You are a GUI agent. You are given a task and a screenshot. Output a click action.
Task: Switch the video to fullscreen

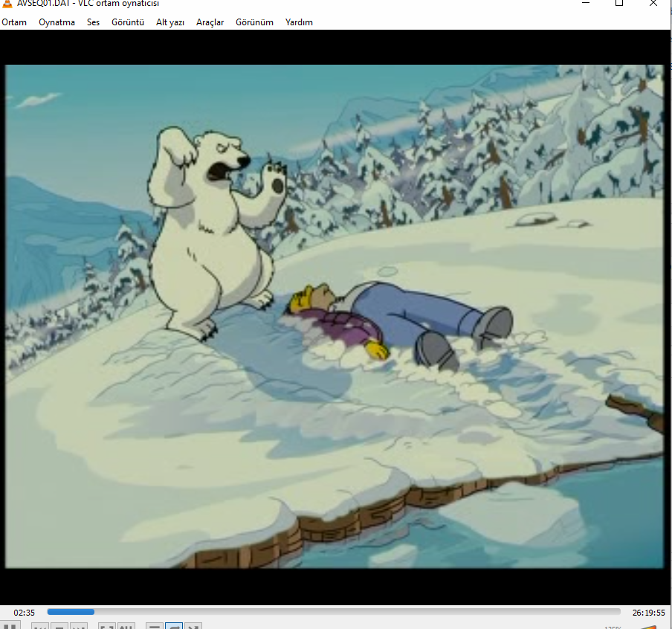pyautogui.click(x=107, y=627)
